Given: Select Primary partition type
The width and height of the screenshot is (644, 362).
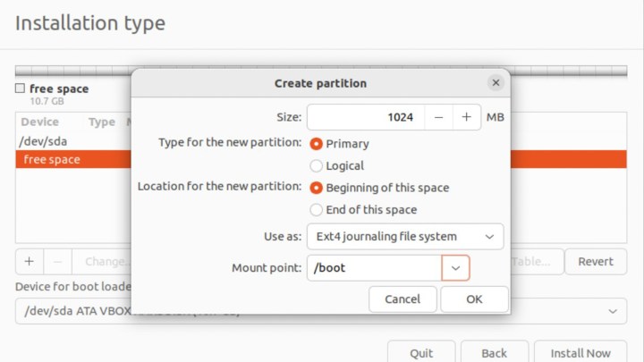Looking at the screenshot, I should click(316, 143).
